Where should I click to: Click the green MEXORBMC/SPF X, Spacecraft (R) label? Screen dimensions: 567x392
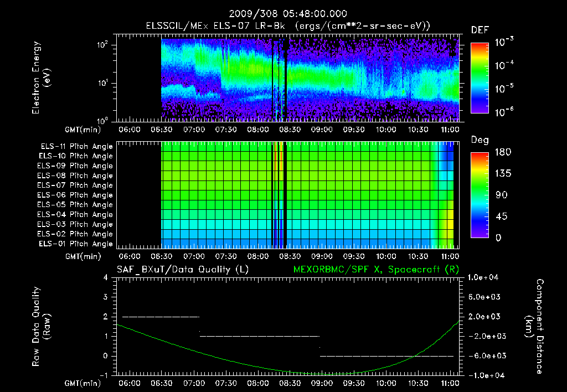[x=376, y=270]
